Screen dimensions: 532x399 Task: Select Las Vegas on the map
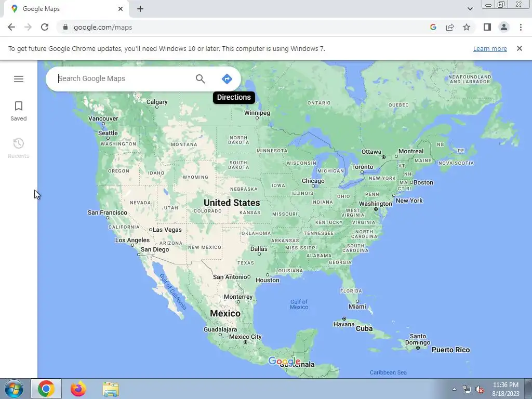tap(167, 230)
